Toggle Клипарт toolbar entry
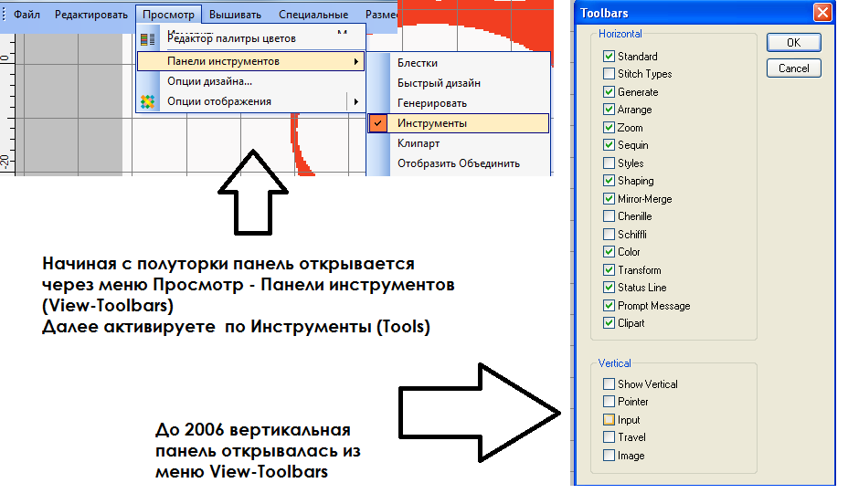This screenshot has height=504, width=848. coord(459,143)
